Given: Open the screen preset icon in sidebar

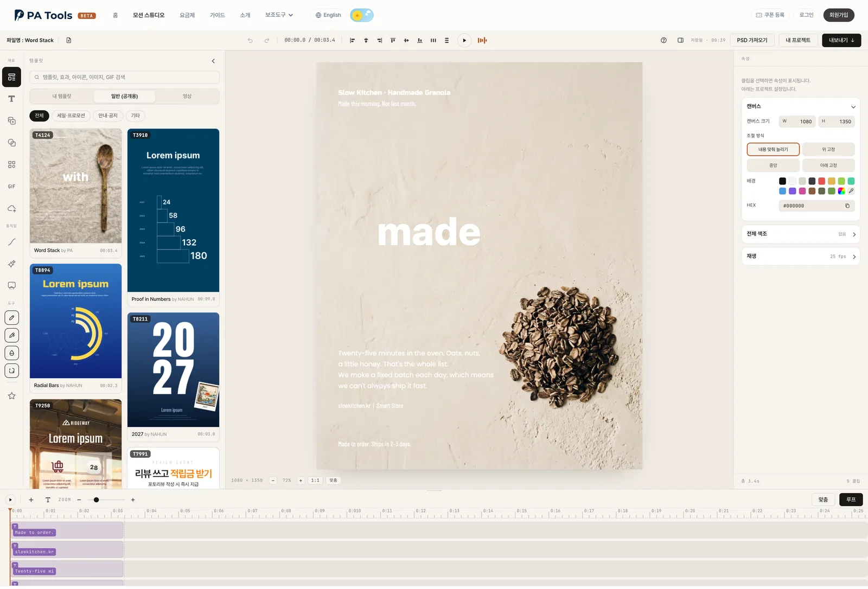Looking at the screenshot, I should click(11, 285).
